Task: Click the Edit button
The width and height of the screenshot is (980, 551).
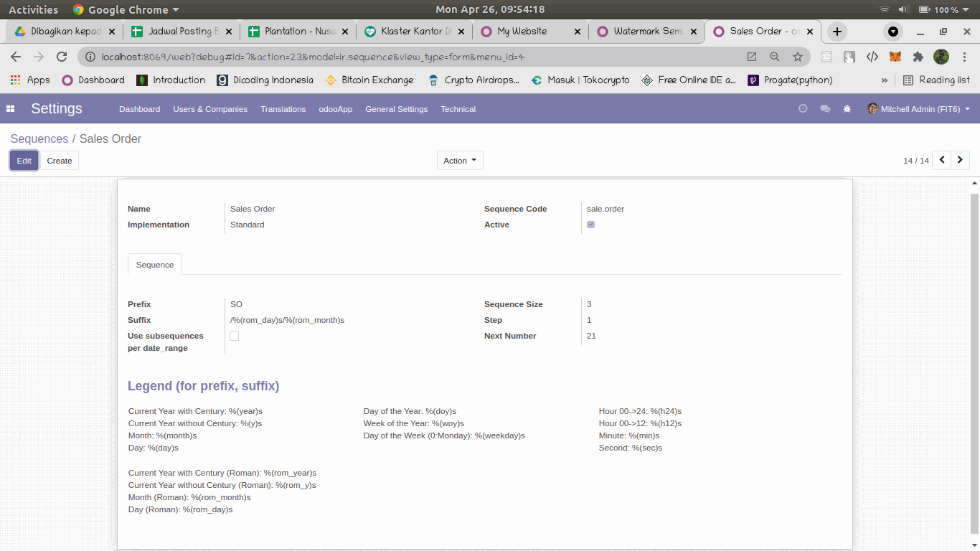Action: pos(24,161)
